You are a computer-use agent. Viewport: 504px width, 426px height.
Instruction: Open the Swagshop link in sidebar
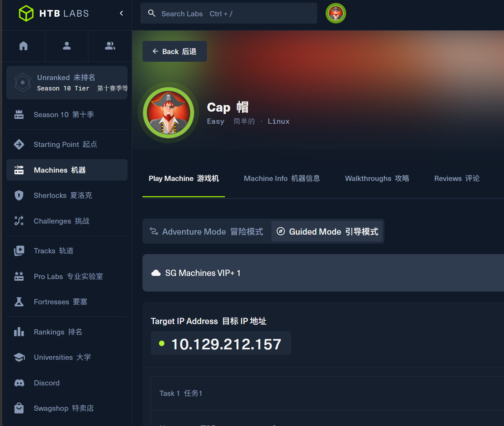pyautogui.click(x=67, y=408)
